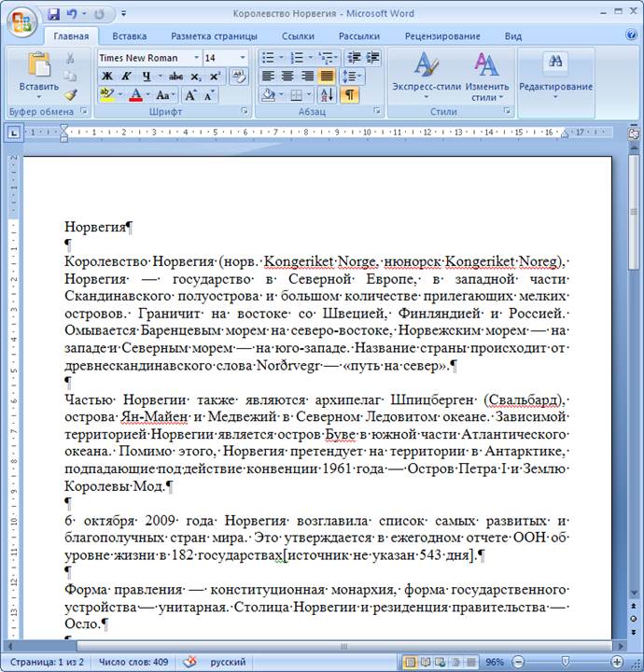Save document using quick access toolbar
The image size is (644, 672).
53,14
